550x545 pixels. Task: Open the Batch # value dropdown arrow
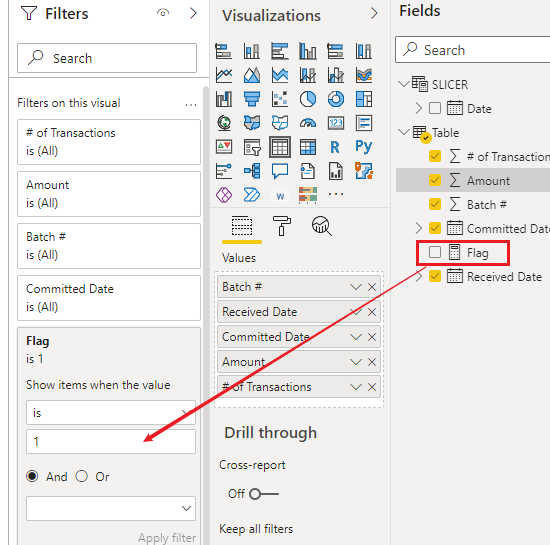pyautogui.click(x=356, y=287)
